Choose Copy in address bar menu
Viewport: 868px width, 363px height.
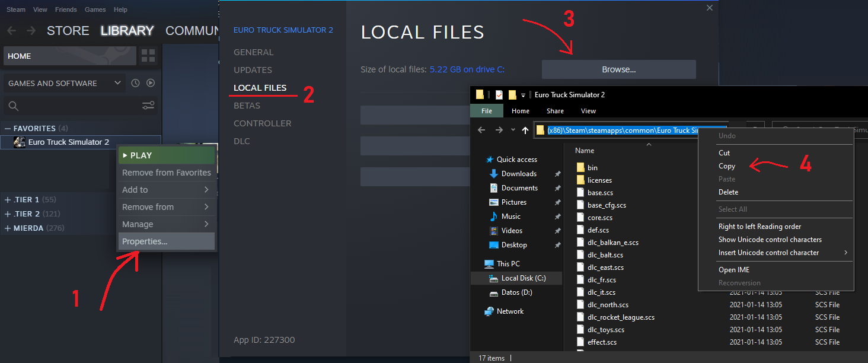pyautogui.click(x=727, y=166)
